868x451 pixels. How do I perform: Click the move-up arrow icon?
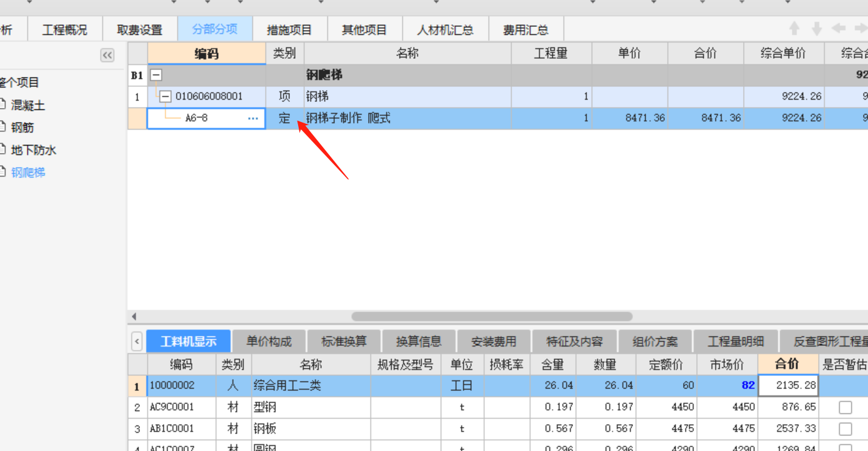click(794, 28)
